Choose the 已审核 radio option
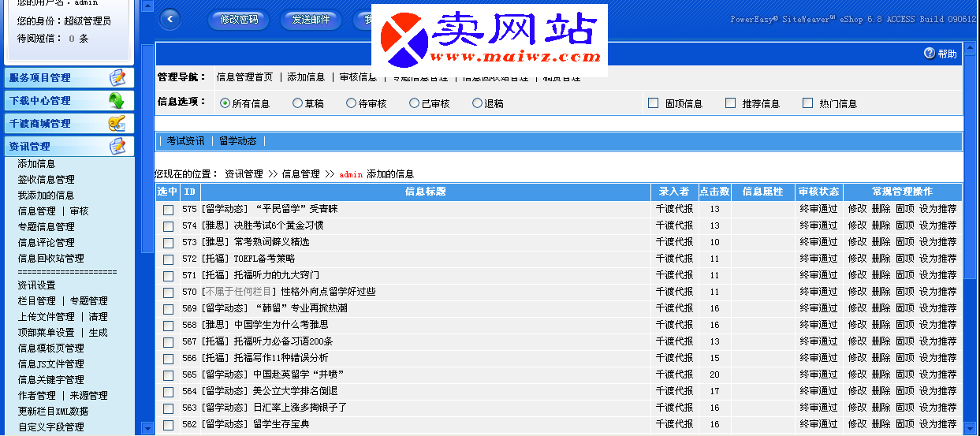The height and width of the screenshot is (436, 980). tap(414, 103)
